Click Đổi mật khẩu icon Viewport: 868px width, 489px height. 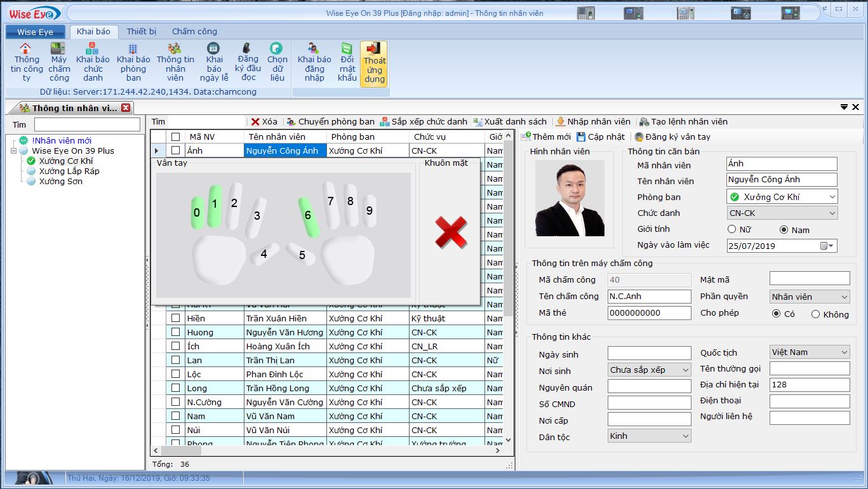click(x=347, y=49)
